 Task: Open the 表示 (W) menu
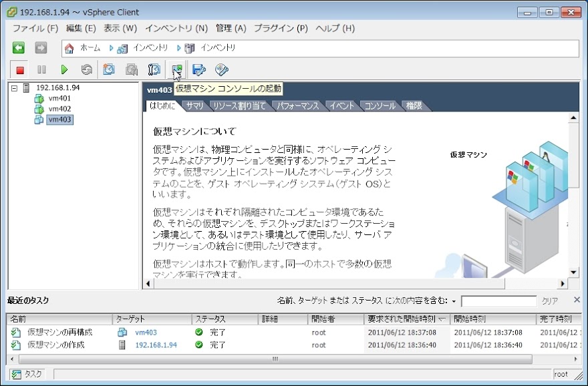[120, 29]
